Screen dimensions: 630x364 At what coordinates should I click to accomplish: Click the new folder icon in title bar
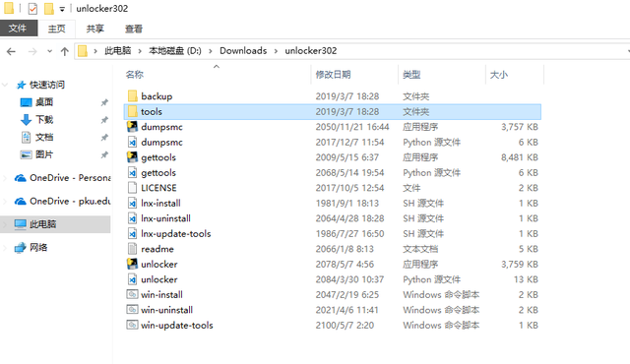pyautogui.click(x=49, y=9)
